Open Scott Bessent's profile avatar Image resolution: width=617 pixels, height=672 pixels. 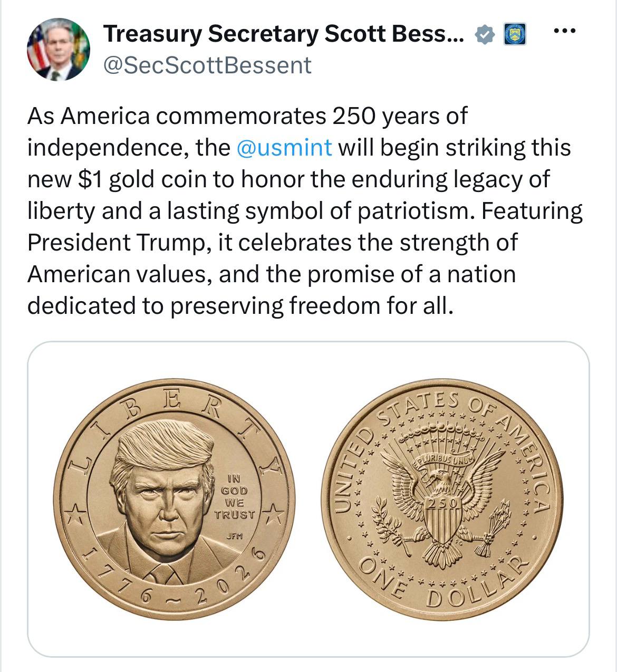point(59,50)
